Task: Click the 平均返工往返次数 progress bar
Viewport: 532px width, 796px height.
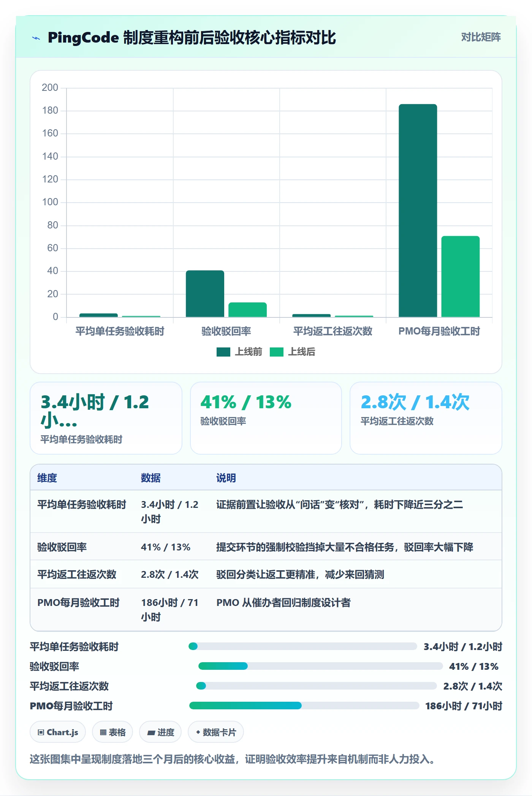Action: 316,686
